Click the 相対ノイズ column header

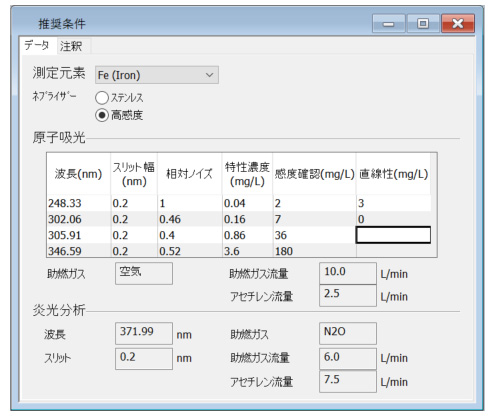point(189,174)
